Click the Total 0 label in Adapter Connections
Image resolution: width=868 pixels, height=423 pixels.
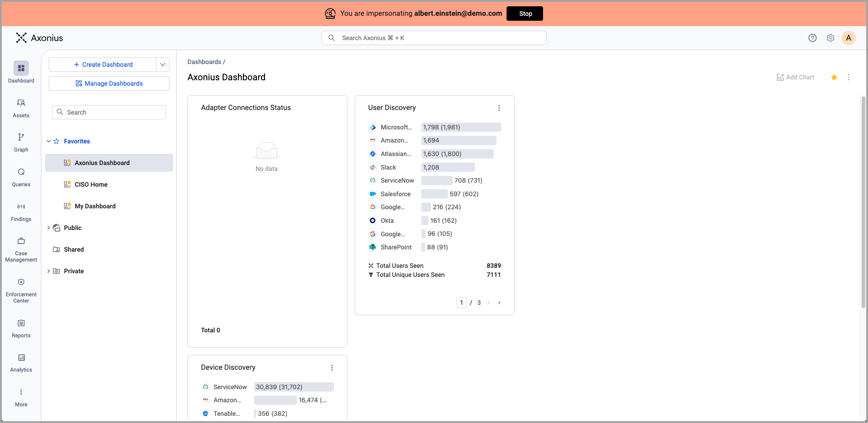pyautogui.click(x=210, y=330)
